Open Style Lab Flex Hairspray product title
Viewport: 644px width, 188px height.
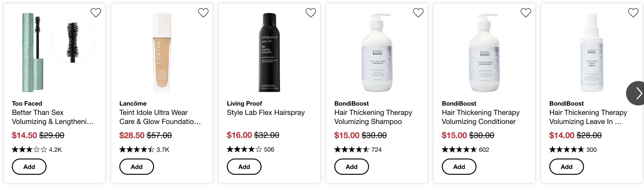(x=266, y=112)
